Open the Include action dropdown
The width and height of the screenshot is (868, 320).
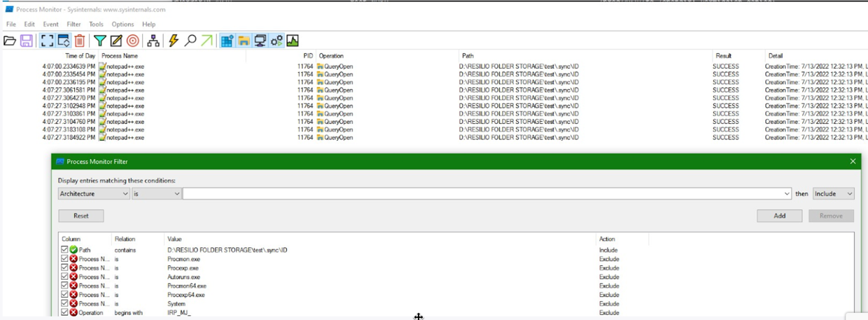click(x=833, y=193)
